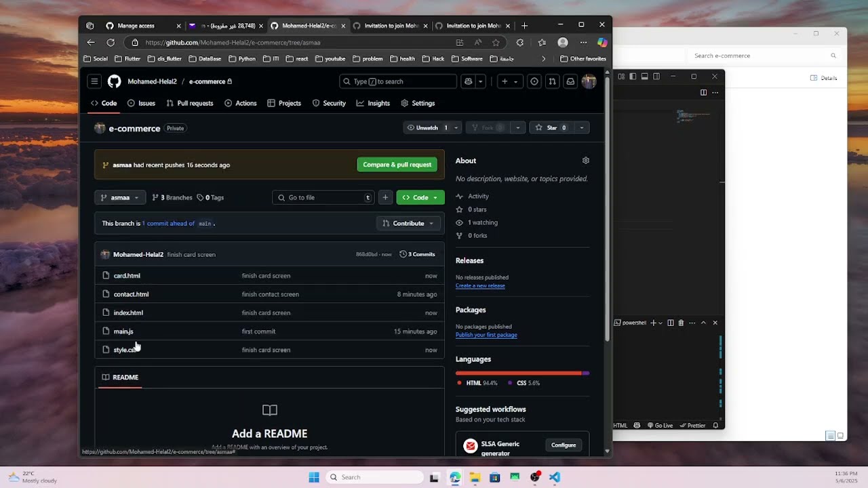This screenshot has height=488, width=868.
Task: Open the asmaa branch selector dropdown
Action: coord(120,197)
